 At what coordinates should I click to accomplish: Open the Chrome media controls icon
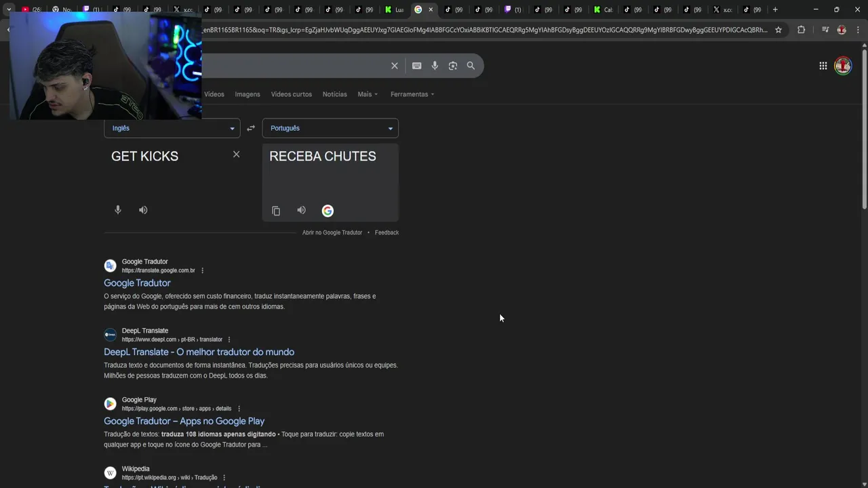[x=825, y=30]
